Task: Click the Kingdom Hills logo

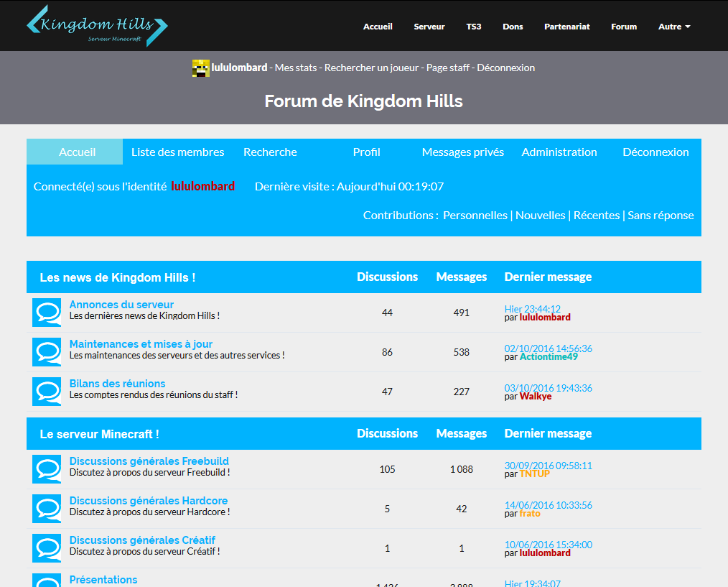Action: pyautogui.click(x=97, y=26)
